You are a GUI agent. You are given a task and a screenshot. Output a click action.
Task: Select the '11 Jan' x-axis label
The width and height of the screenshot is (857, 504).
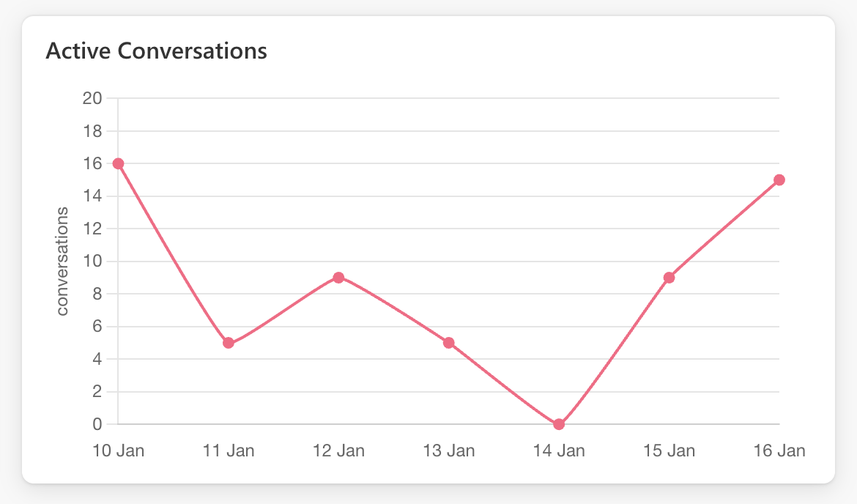[x=229, y=451]
